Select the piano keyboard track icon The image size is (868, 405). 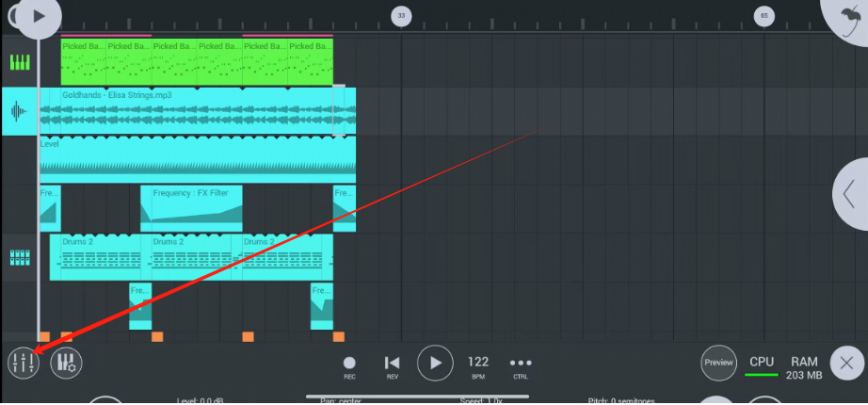point(19,62)
